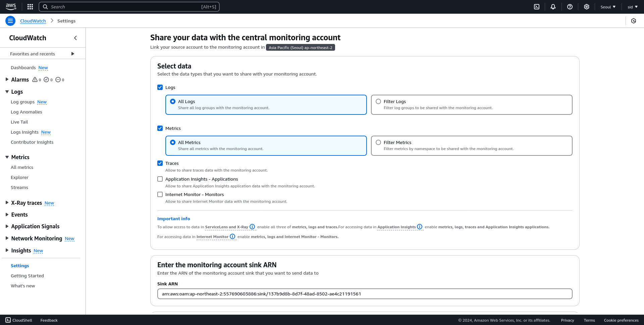
Task: Open Terms link in the footer
Action: 589,320
